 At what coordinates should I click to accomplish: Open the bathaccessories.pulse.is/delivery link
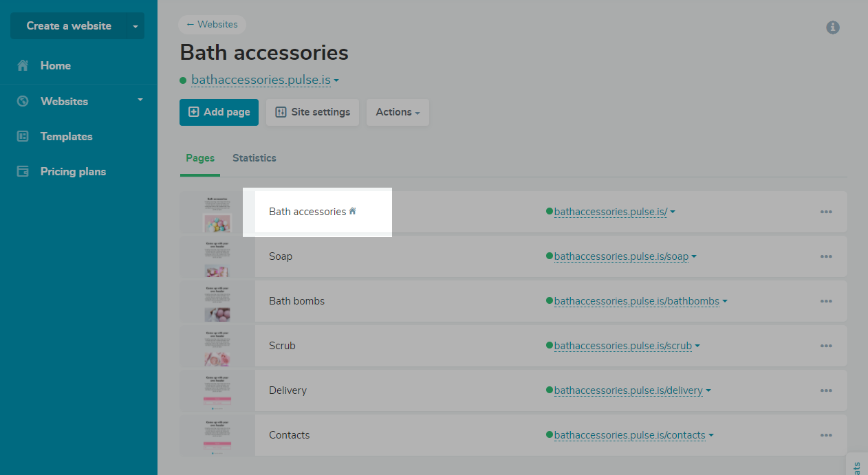click(x=628, y=390)
